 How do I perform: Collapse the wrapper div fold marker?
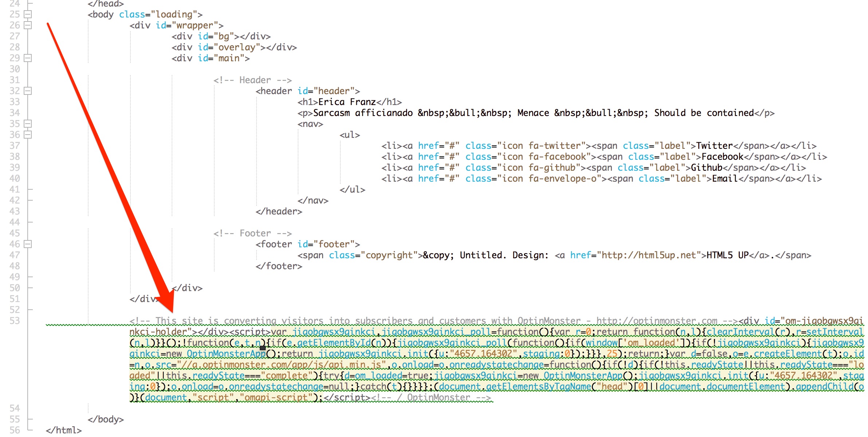point(28,25)
